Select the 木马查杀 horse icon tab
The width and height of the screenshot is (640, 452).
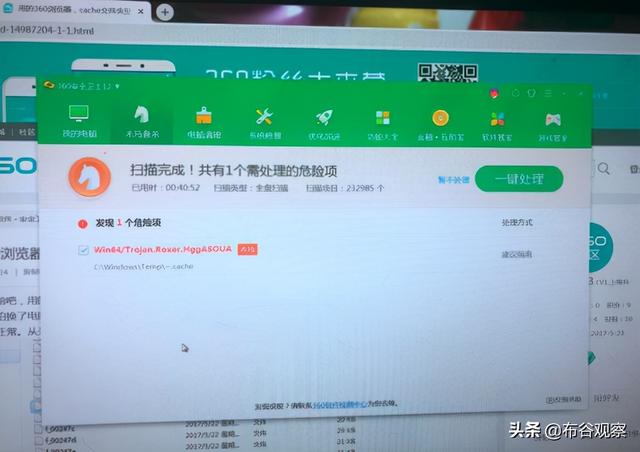[x=142, y=121]
